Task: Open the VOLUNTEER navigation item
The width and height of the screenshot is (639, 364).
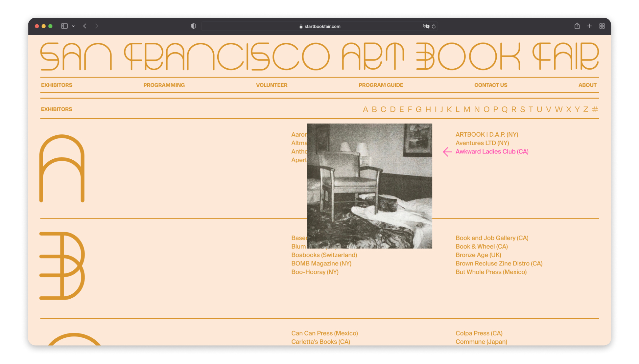Action: pos(272,85)
